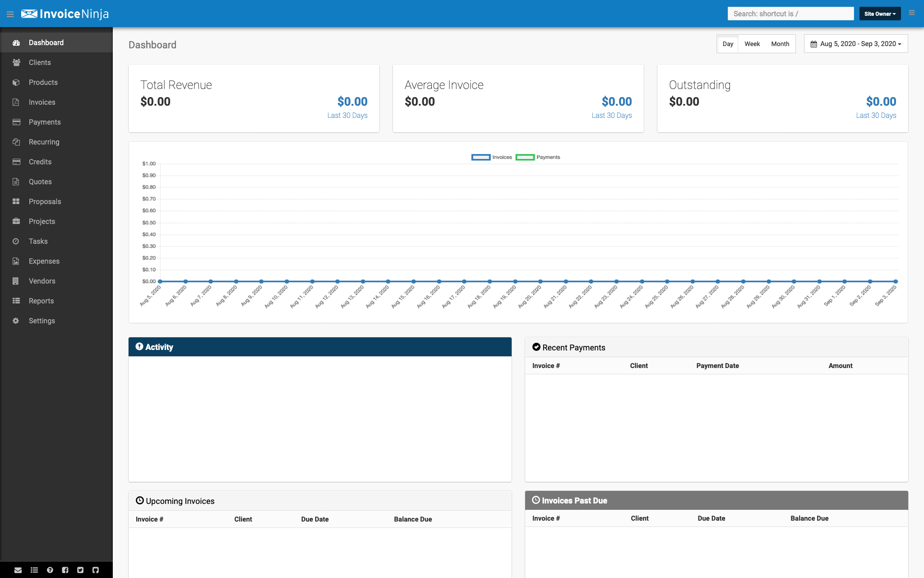Viewport: 924px width, 578px height.
Task: Click the envelope contact icon in footer
Action: pyautogui.click(x=18, y=570)
